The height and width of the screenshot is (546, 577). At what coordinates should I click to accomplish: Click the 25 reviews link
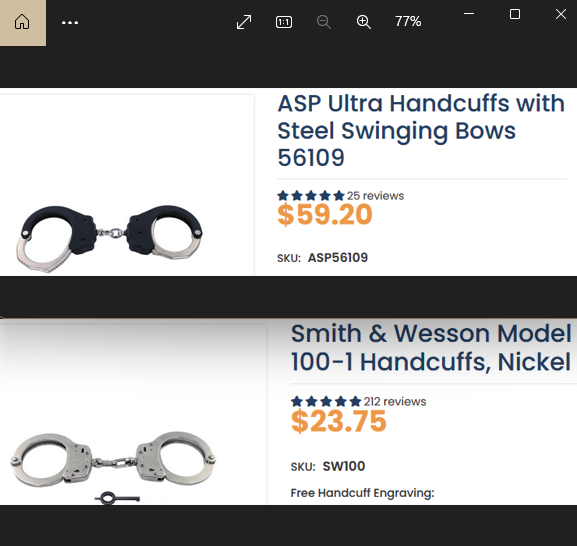coord(375,196)
